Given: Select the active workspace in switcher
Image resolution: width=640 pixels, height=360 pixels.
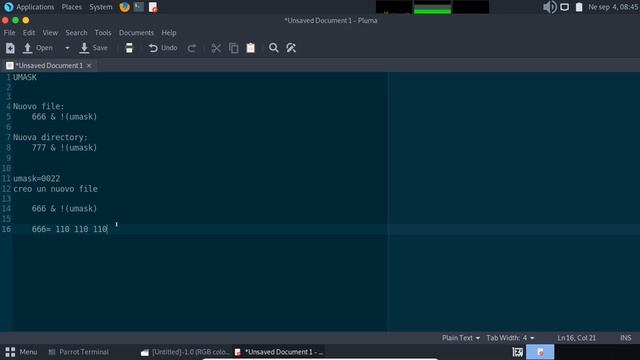Looking at the screenshot, I should tap(540, 352).
